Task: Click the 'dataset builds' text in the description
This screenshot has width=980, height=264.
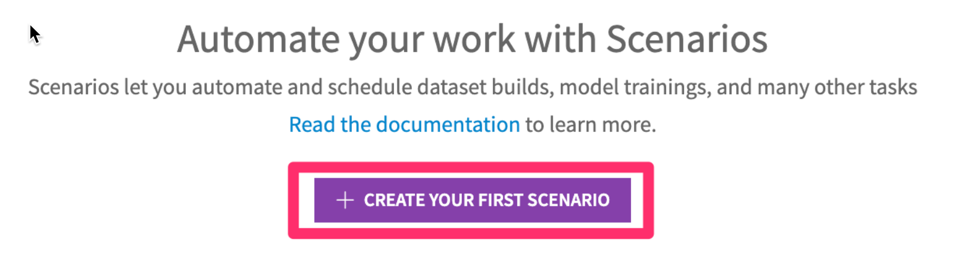Action: tap(484, 88)
